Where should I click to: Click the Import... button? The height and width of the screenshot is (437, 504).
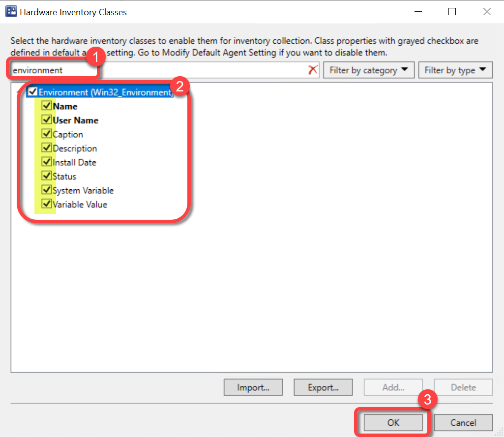[x=253, y=387]
